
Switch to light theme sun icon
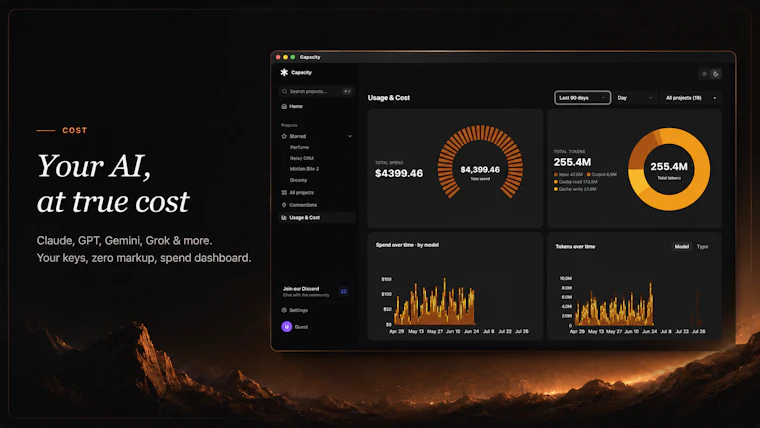tap(705, 74)
